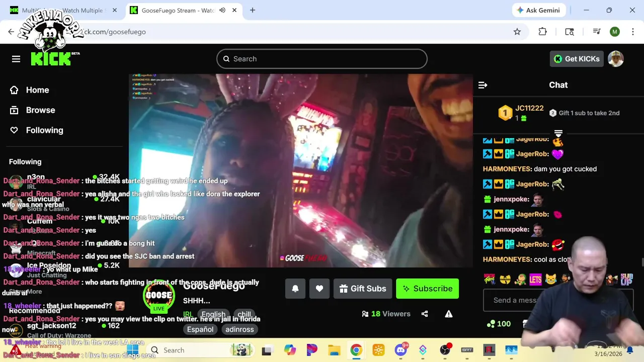Viewport: 644px width, 362px height.
Task: Open the Kick hamburger sidebar menu
Action: 16,59
